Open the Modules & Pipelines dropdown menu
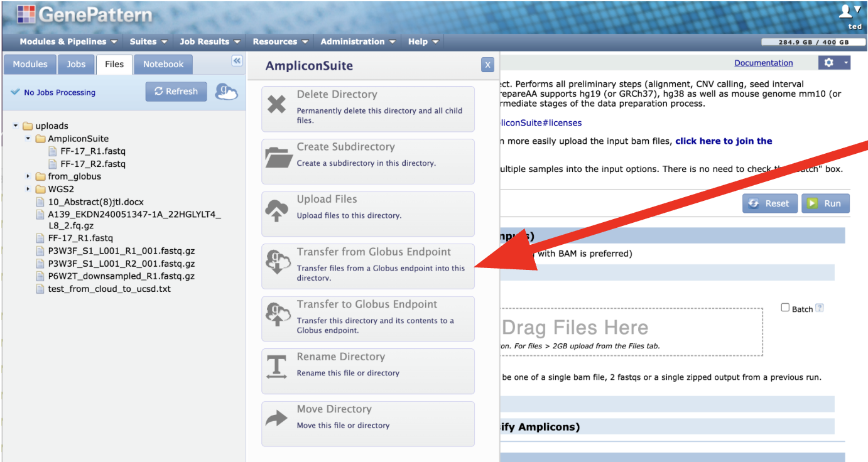Image resolution: width=868 pixels, height=462 pixels. 68,41
